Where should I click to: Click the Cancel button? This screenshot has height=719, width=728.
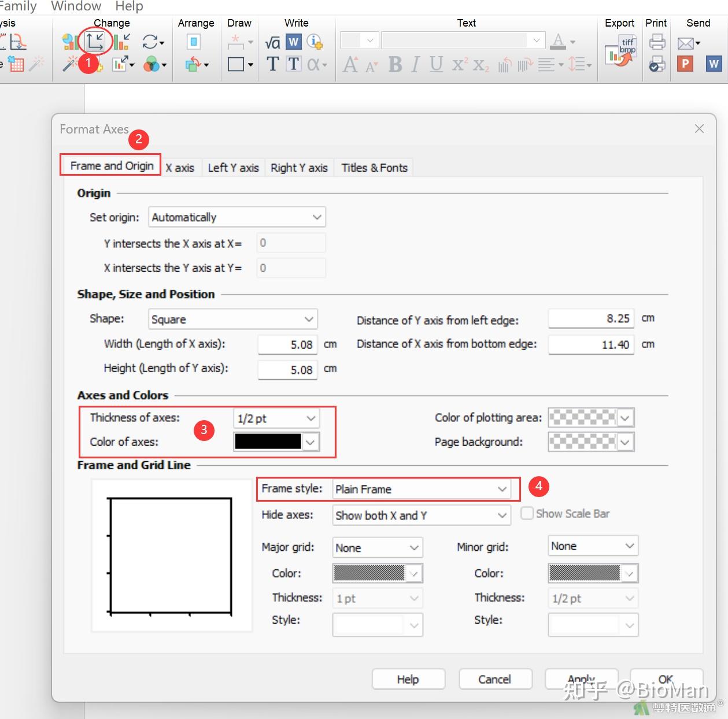494,679
